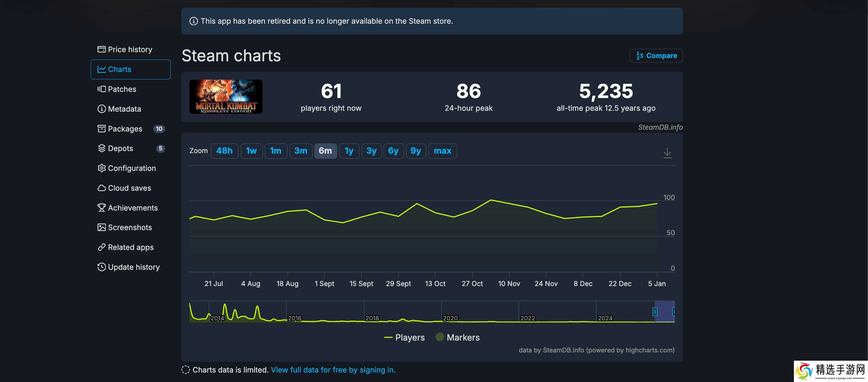868x382 pixels.
Task: Open the Patches section icon
Action: pyautogui.click(x=101, y=89)
